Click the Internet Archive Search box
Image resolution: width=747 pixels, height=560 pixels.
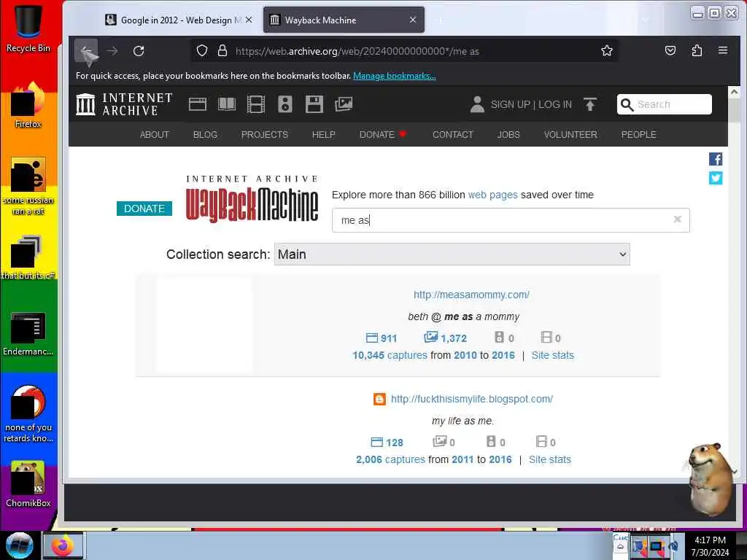pyautogui.click(x=665, y=104)
